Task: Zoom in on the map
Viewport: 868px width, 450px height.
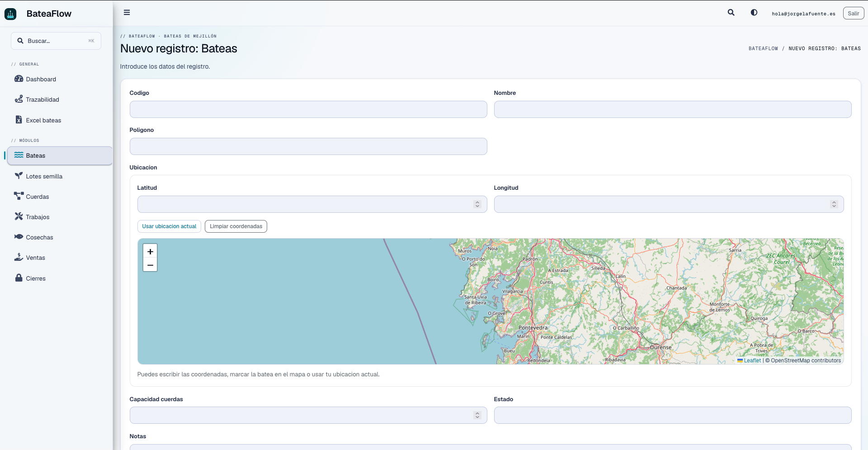Action: point(150,251)
